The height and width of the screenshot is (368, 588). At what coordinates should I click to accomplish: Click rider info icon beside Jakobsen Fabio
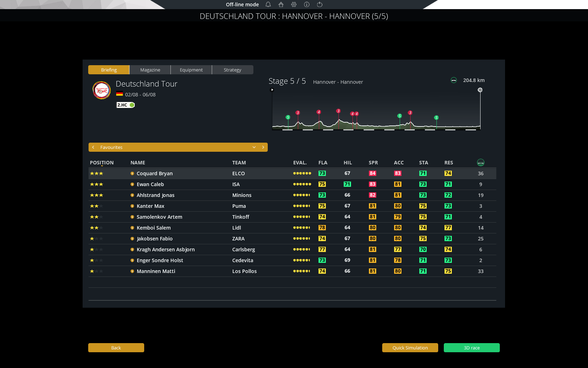pyautogui.click(x=132, y=239)
